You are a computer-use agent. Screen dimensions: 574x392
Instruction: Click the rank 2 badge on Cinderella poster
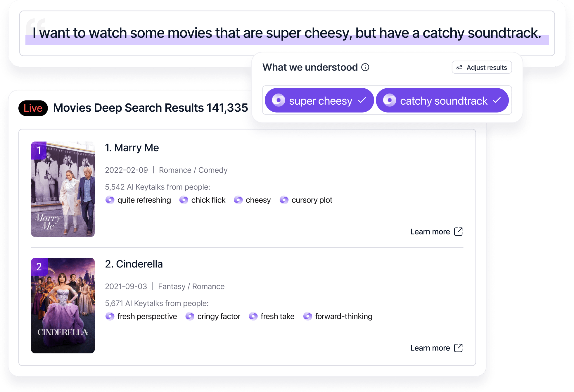[x=39, y=267]
